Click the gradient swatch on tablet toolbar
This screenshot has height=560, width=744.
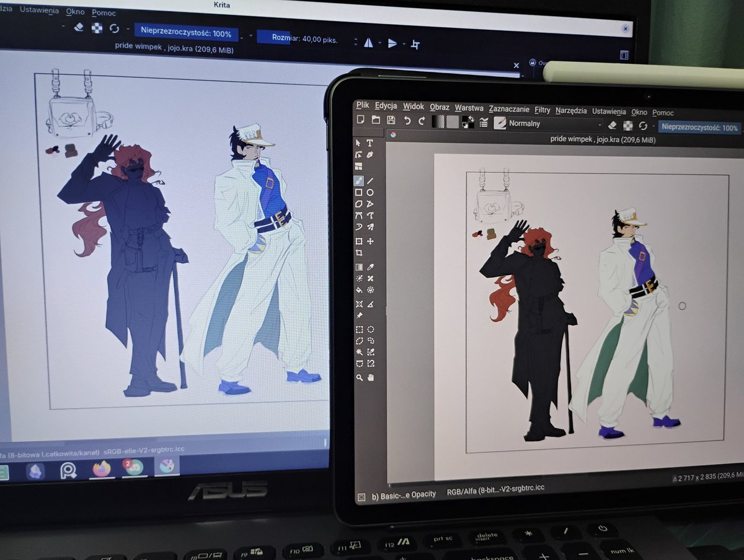pyautogui.click(x=438, y=122)
